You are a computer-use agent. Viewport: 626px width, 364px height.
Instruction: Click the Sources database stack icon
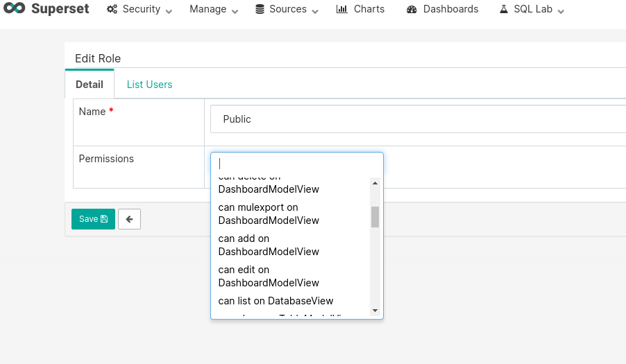click(x=260, y=9)
